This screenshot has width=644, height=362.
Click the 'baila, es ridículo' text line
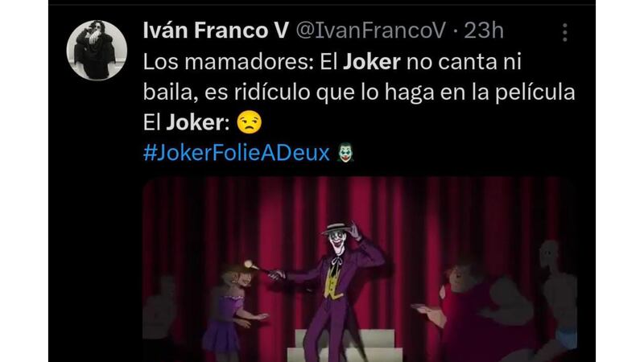click(358, 93)
